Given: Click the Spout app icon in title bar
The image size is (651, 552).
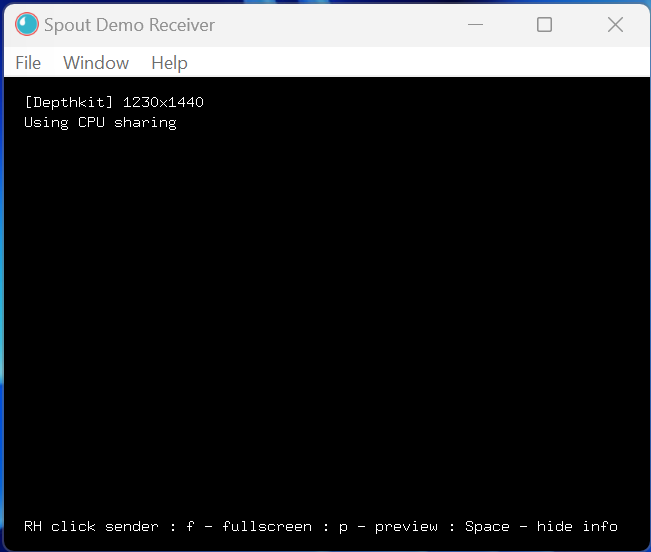Looking at the screenshot, I should tap(27, 25).
